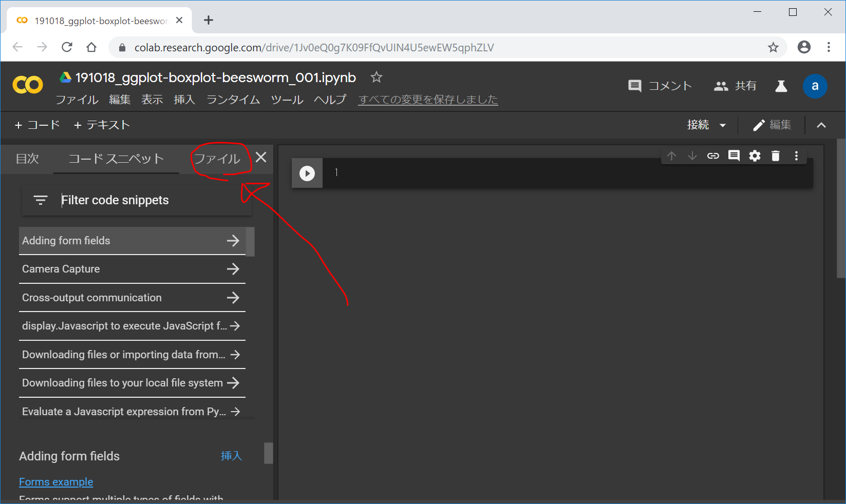Collapse the header with the chevron up
The height and width of the screenshot is (504, 846).
tap(821, 125)
